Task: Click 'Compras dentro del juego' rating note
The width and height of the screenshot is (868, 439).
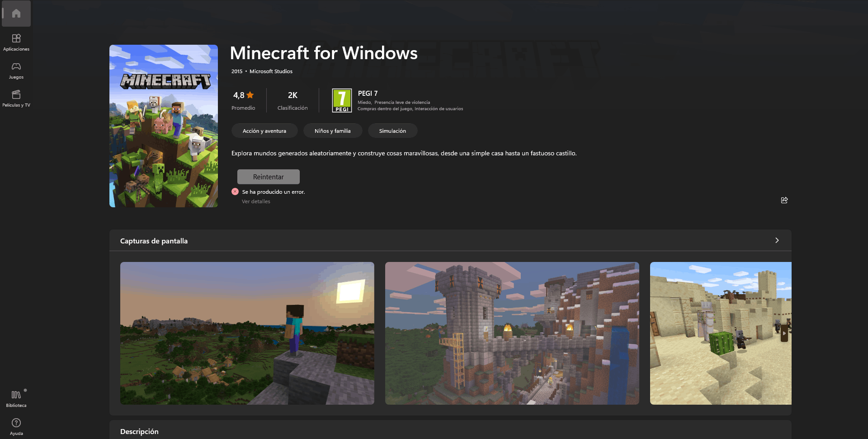Action: tap(385, 109)
